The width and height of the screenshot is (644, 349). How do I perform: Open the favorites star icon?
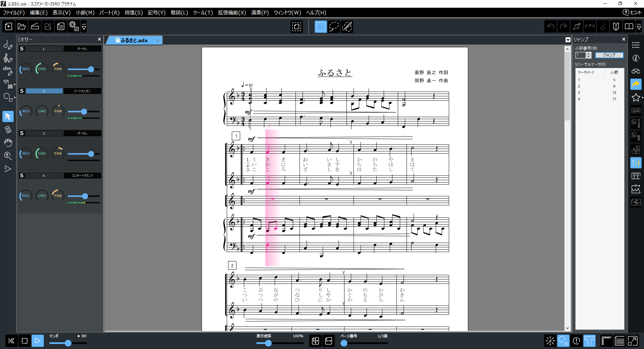(636, 97)
